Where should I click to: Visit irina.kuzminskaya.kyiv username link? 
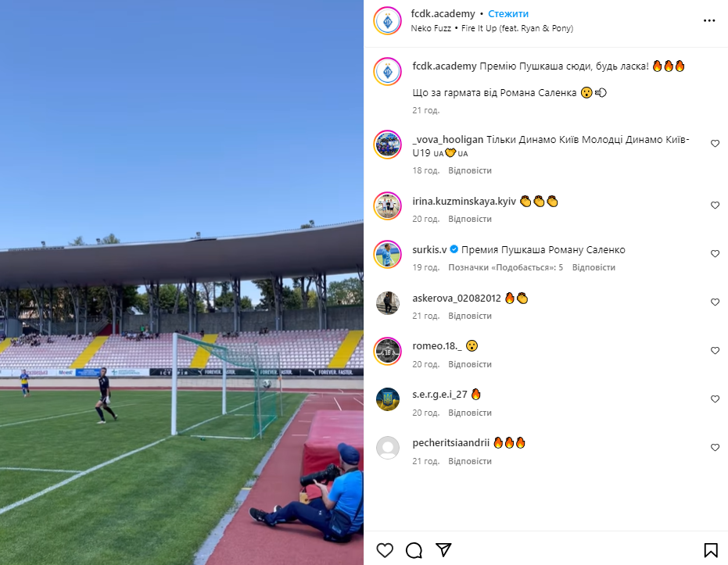(464, 202)
